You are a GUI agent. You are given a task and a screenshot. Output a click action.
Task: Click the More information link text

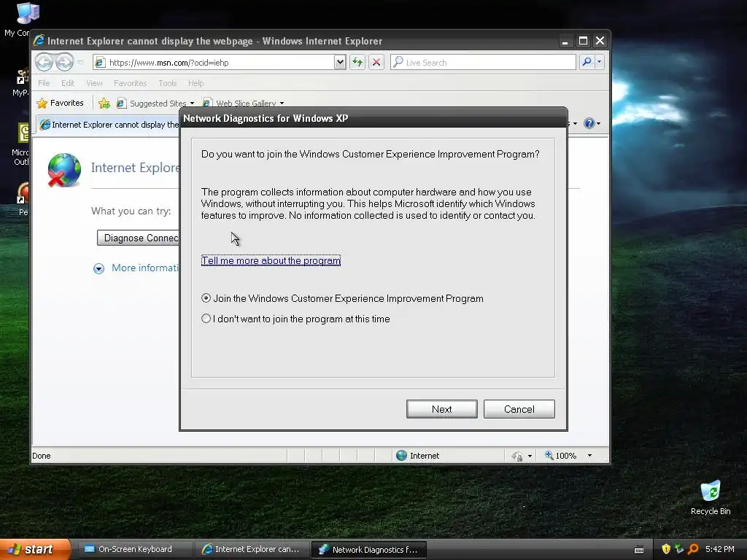pyautogui.click(x=145, y=268)
